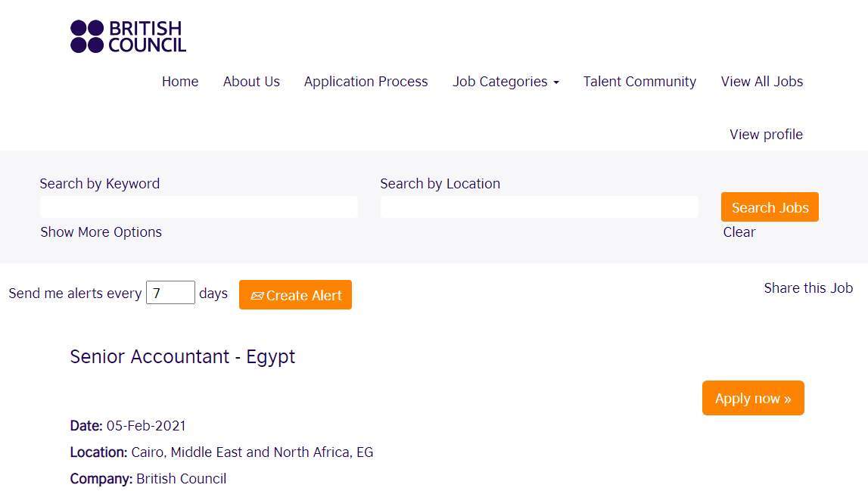Screen dimensions: 868x491
Task: Click Clear to reset search
Action: [x=739, y=232]
